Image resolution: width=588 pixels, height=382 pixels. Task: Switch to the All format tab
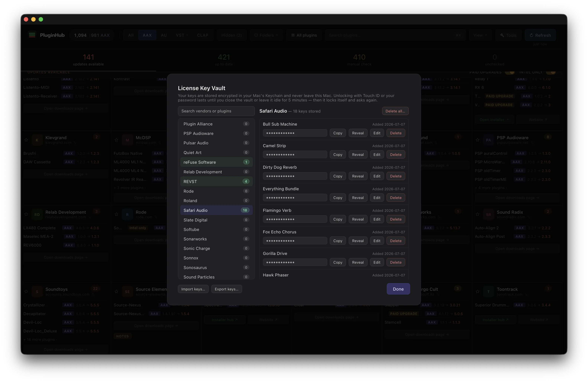click(131, 35)
